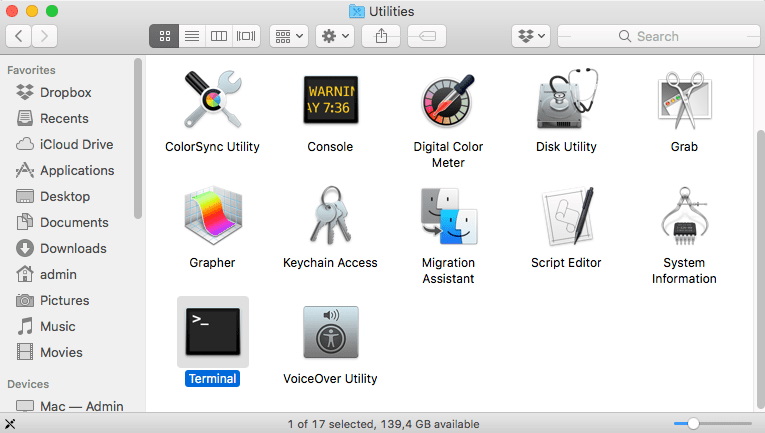Click the main file area scrollbar

(x=760, y=270)
